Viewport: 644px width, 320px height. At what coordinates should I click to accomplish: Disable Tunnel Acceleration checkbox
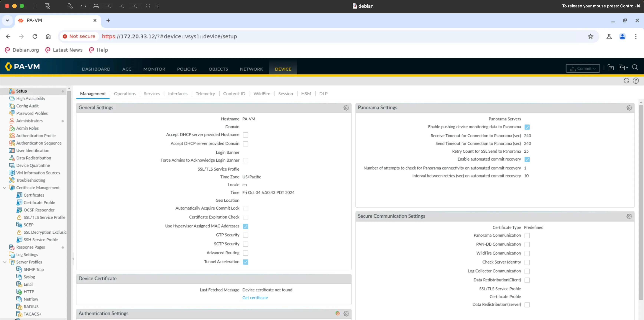pyautogui.click(x=246, y=262)
